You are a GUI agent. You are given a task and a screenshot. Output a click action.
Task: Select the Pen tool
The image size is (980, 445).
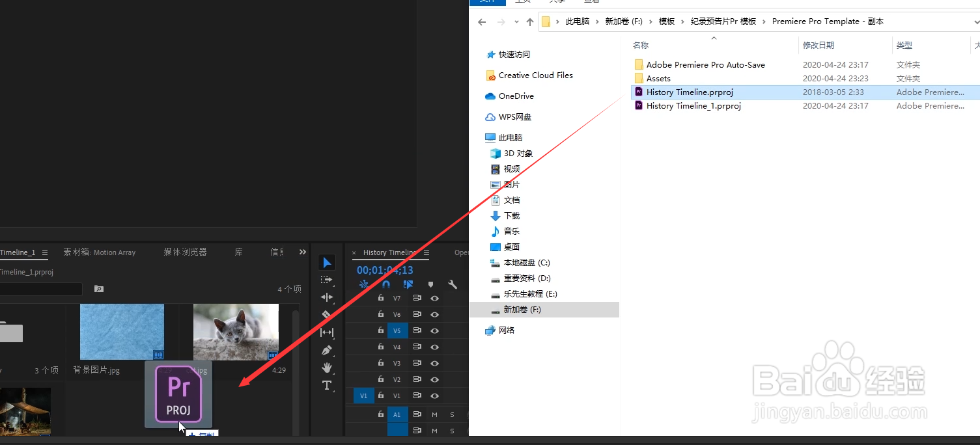click(327, 350)
